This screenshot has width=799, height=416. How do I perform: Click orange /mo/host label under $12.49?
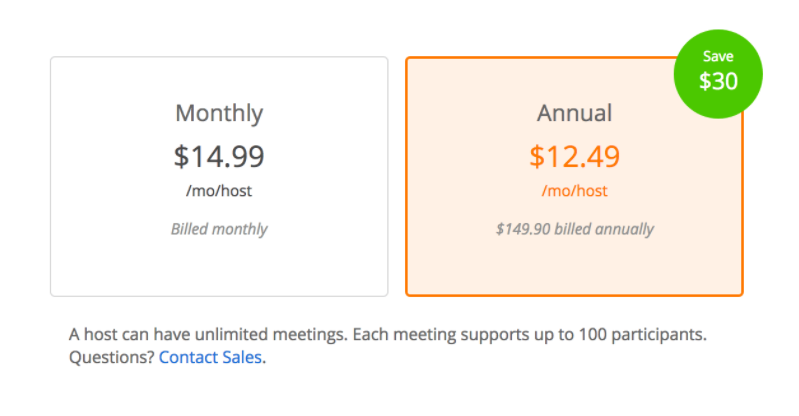(574, 190)
